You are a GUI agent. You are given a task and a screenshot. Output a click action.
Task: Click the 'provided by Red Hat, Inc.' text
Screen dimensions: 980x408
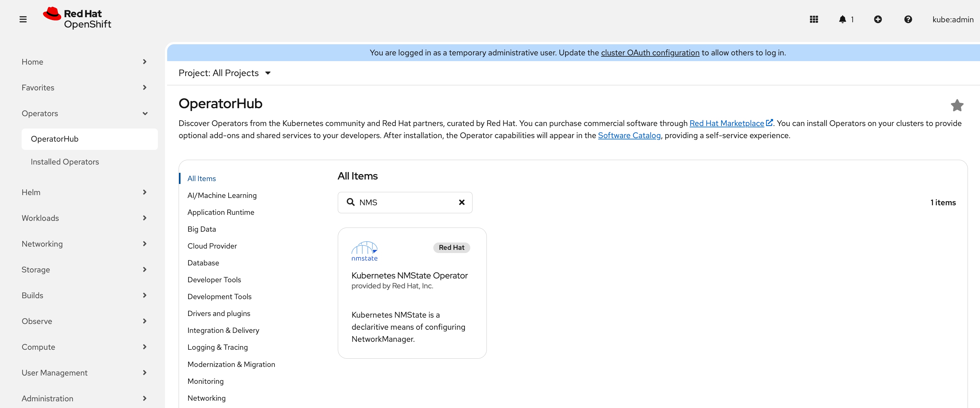(x=392, y=286)
